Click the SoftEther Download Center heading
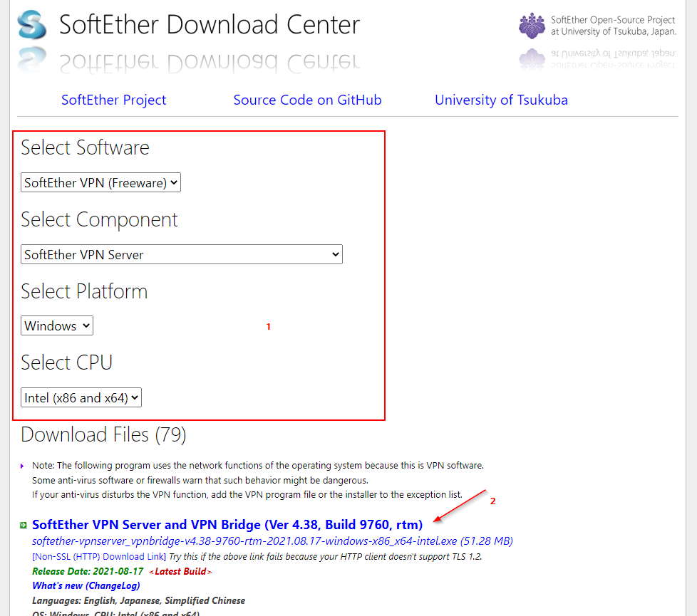The image size is (697, 616). [210, 24]
